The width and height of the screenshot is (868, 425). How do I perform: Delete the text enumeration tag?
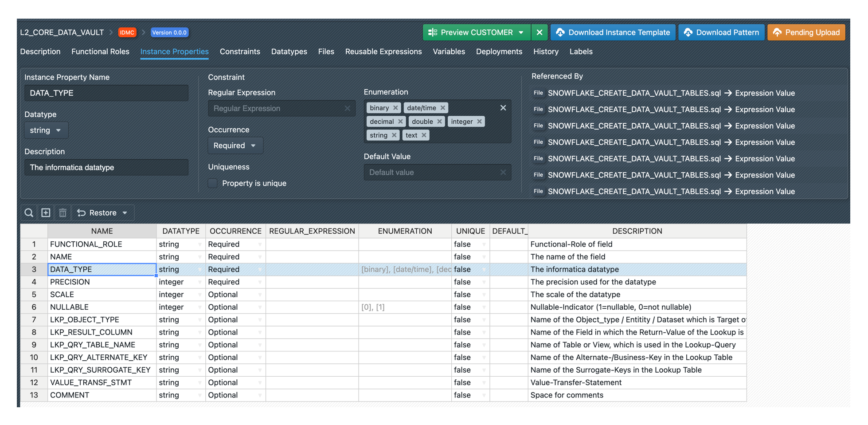[x=424, y=135]
